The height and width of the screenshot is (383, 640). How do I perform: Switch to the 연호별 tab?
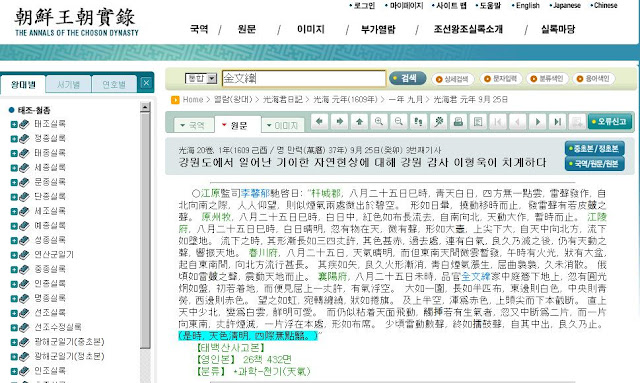(x=114, y=85)
